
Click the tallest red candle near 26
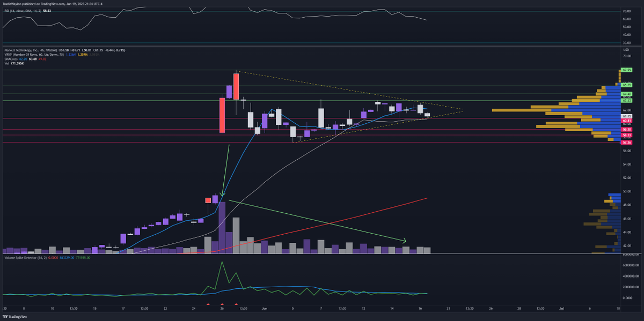pyautogui.click(x=222, y=115)
